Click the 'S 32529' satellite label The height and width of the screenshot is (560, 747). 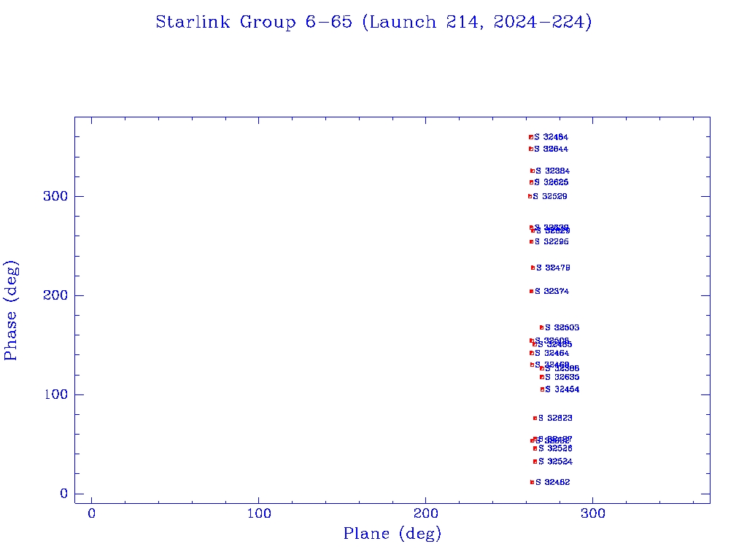tap(550, 196)
